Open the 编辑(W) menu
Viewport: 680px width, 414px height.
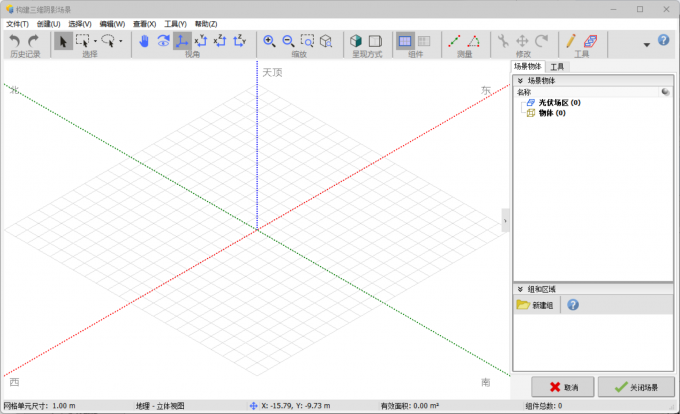coord(112,24)
